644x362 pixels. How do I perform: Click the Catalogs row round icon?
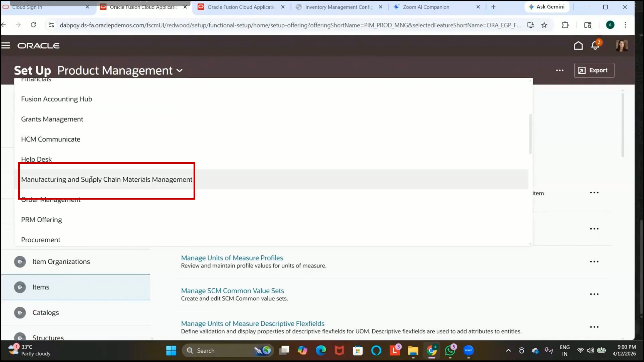(20, 312)
